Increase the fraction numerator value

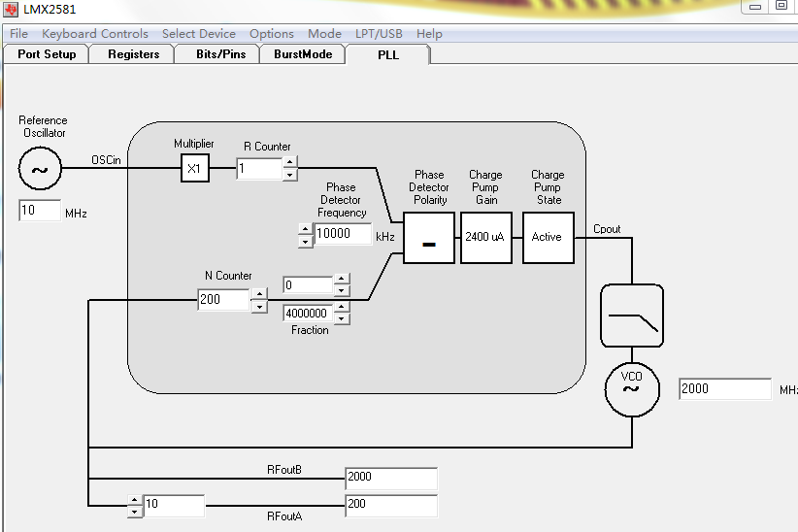point(342,279)
